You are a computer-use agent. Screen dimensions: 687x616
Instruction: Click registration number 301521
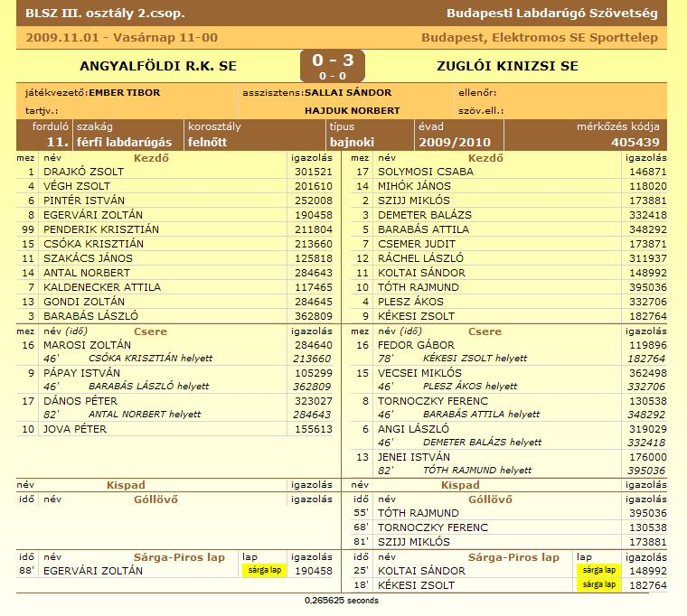click(x=314, y=172)
